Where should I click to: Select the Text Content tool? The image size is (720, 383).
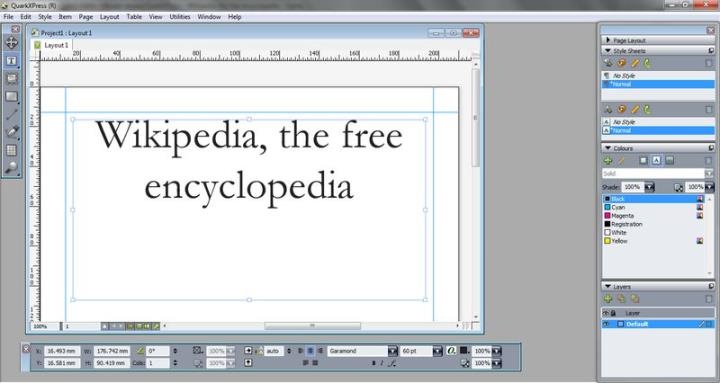click(x=11, y=61)
